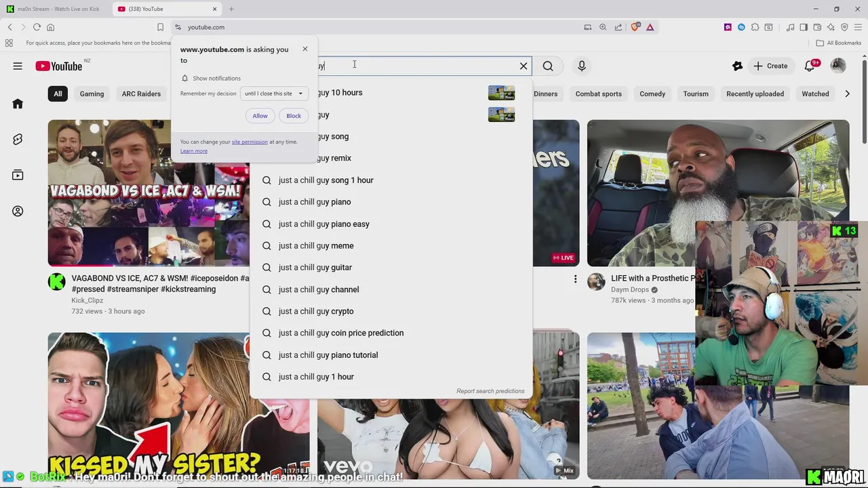Open the Home icon in the sidebar
Image resolution: width=868 pixels, height=488 pixels.
pyautogui.click(x=18, y=104)
